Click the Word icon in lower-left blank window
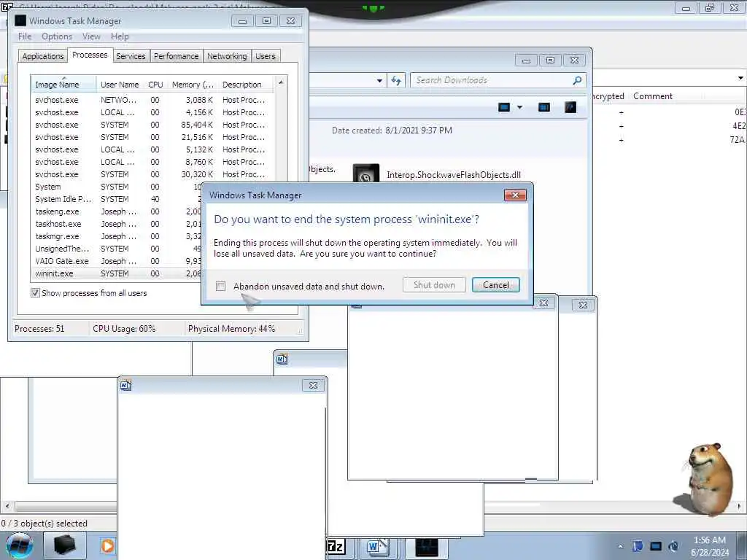 coord(125,385)
